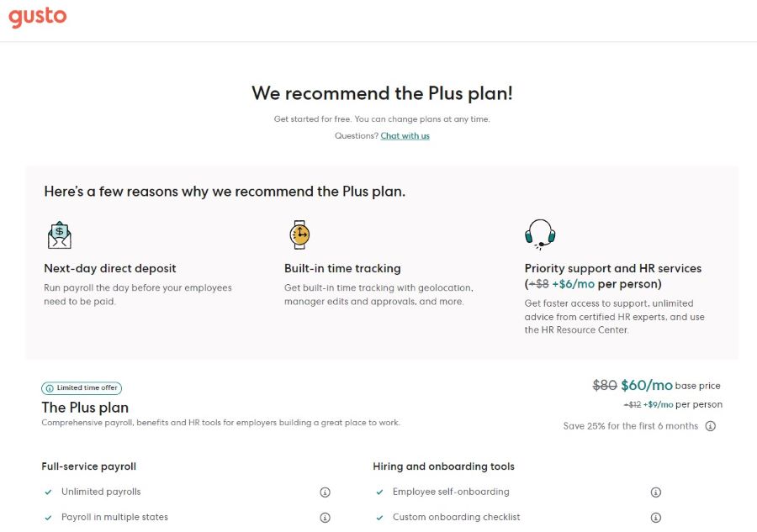Show info for Unlimited payrolls
This screenshot has height=532, width=757.
pos(325,492)
